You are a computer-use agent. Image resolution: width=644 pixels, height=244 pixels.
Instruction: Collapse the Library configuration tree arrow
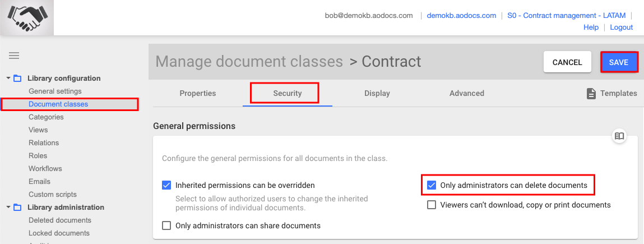[x=8, y=78]
